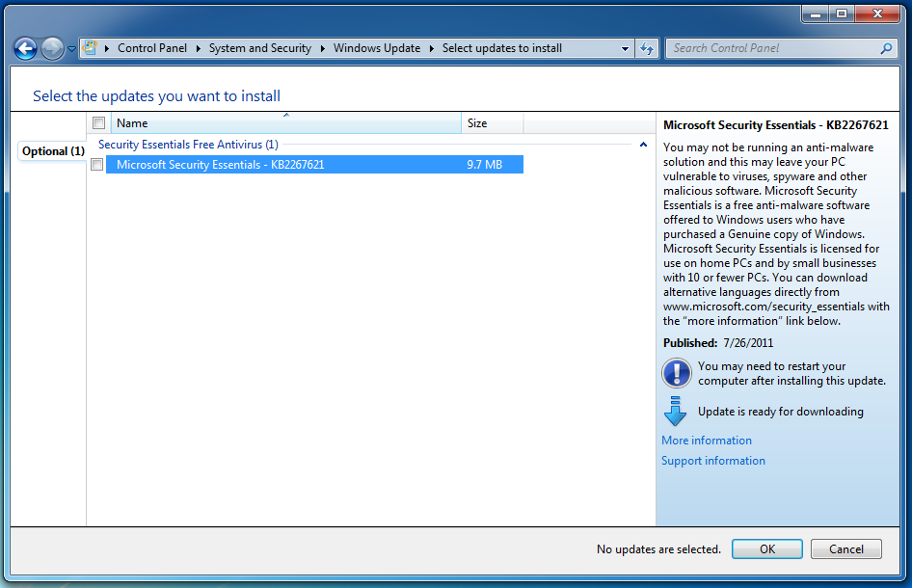Refresh the address bar location

tap(647, 48)
